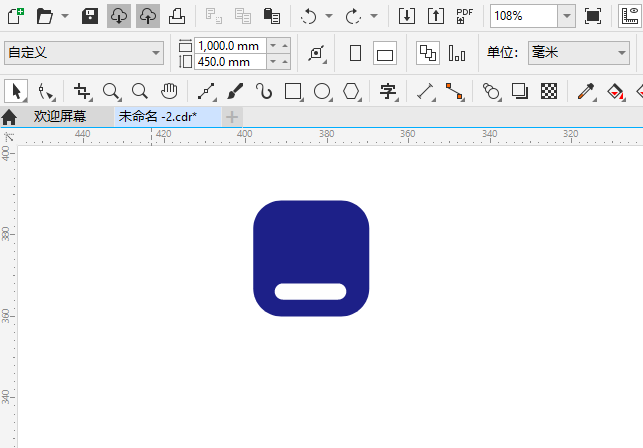
Task: Click the second magnifier icon
Action: coord(140,91)
